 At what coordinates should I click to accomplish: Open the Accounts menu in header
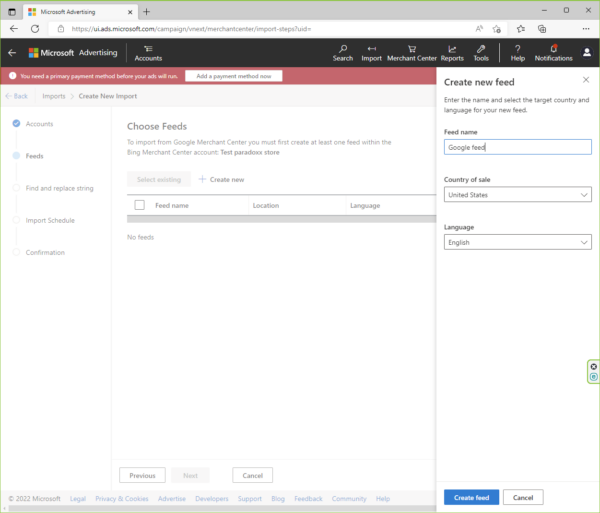(x=148, y=53)
